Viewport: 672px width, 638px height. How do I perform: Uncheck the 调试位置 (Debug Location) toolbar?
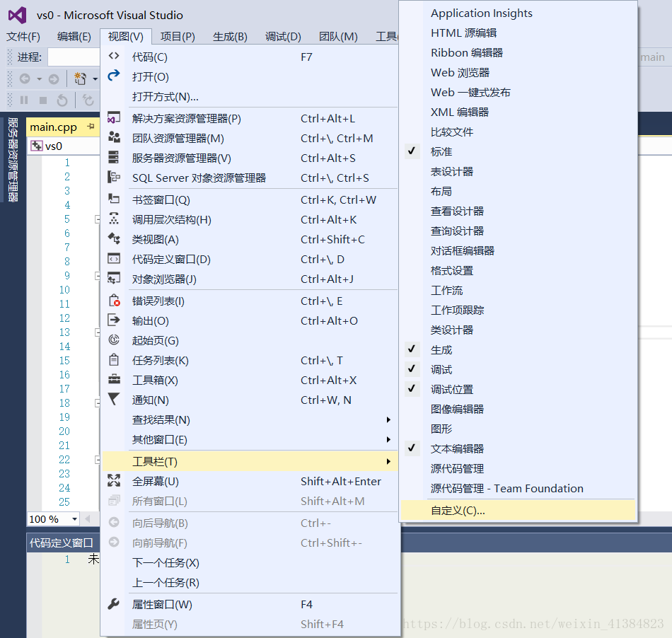pyautogui.click(x=412, y=388)
